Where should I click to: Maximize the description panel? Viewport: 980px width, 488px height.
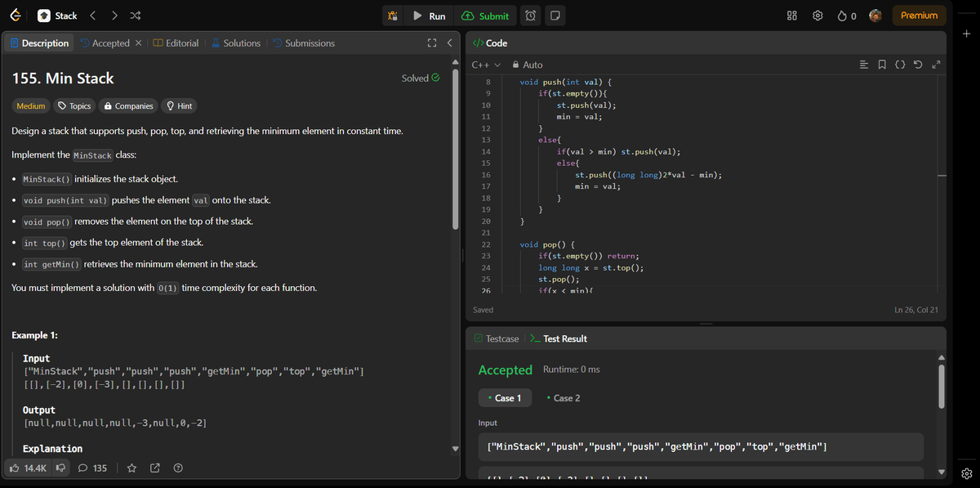coord(432,43)
